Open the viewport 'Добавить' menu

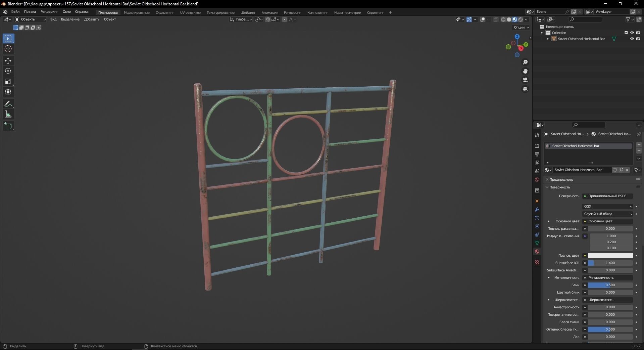click(92, 19)
